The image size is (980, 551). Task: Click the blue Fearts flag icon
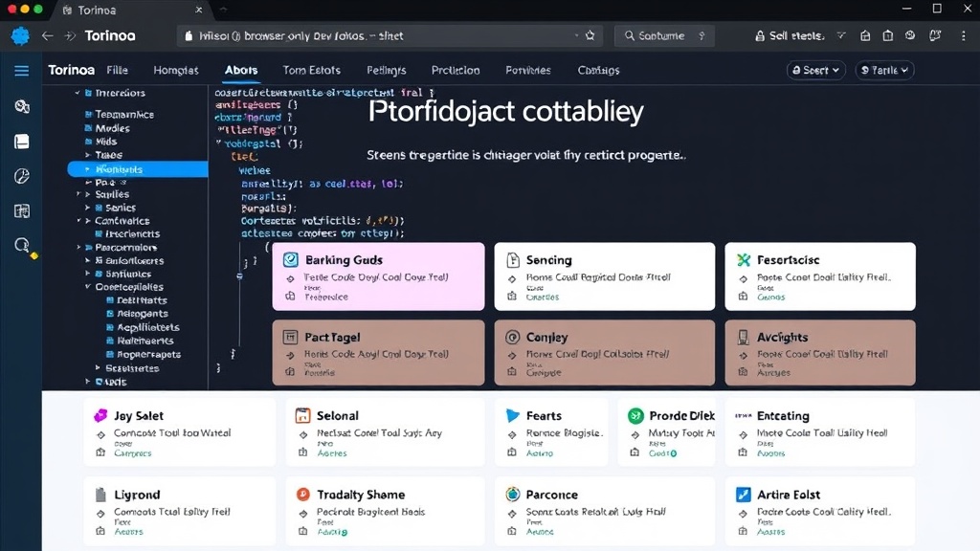pos(513,415)
